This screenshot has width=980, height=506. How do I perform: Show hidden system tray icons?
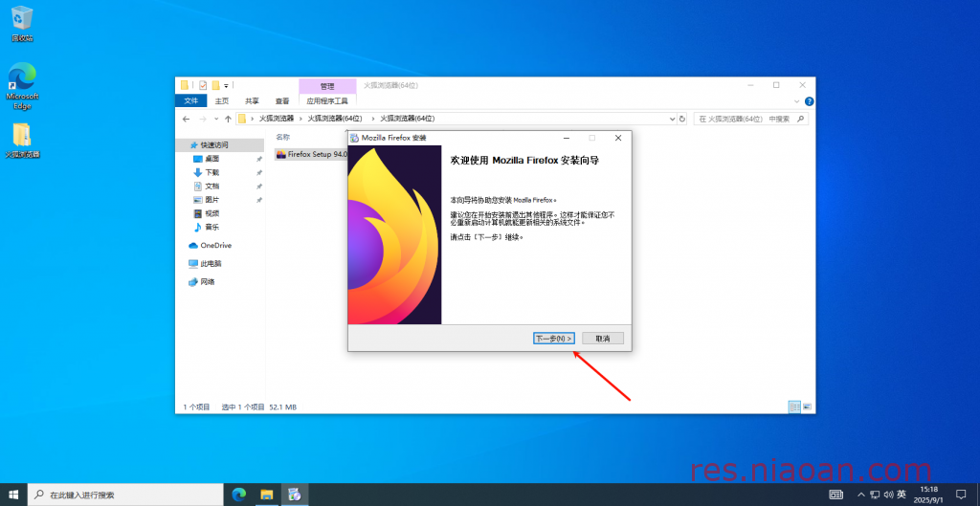[x=860, y=495]
